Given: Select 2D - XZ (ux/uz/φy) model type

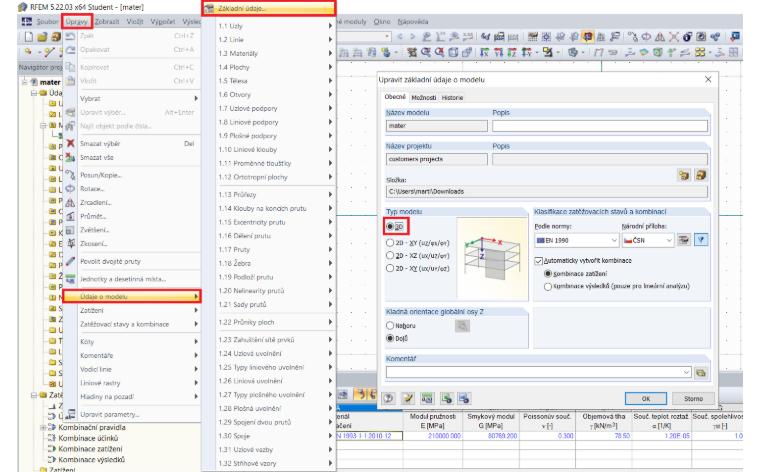Looking at the screenshot, I should coord(390,255).
